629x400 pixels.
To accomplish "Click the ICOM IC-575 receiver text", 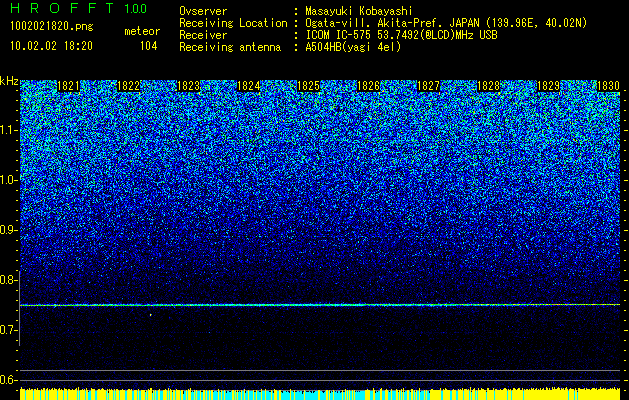I will 401,35.
